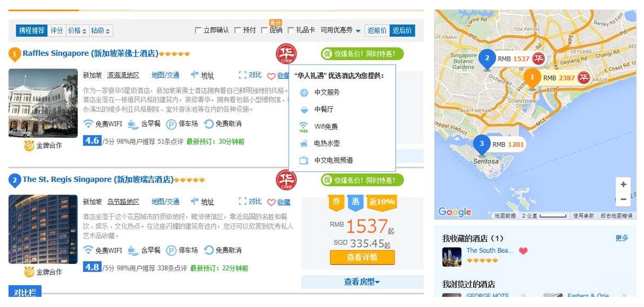Click 查看详情 for The St. Regis
Viewport: 644px width, 307px height.
[x=362, y=258]
